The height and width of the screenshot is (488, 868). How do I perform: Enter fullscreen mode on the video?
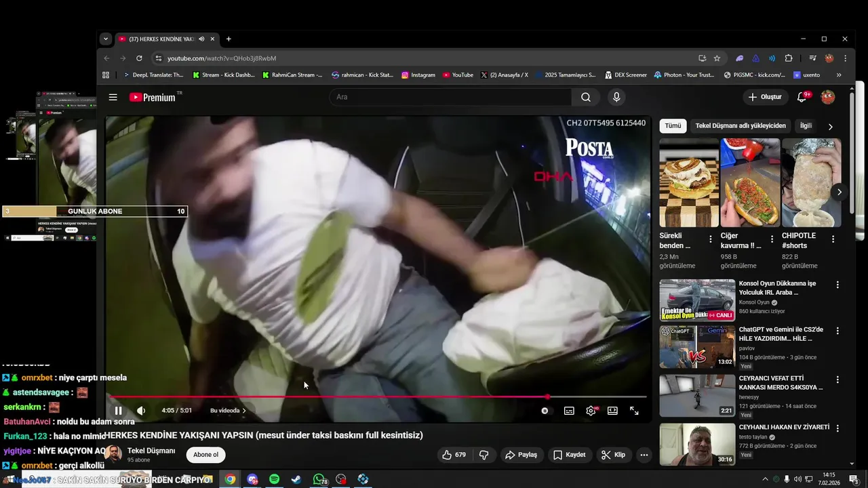[634, 411]
